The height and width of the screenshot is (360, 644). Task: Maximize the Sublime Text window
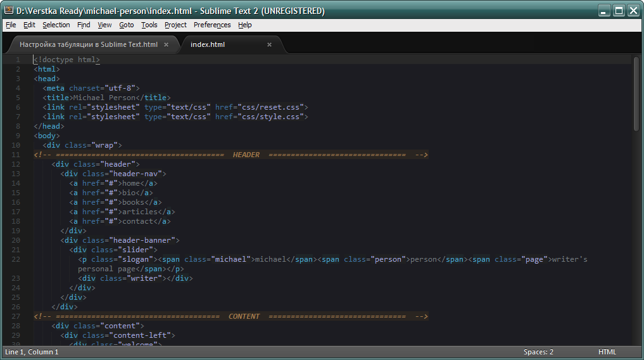pyautogui.click(x=619, y=10)
